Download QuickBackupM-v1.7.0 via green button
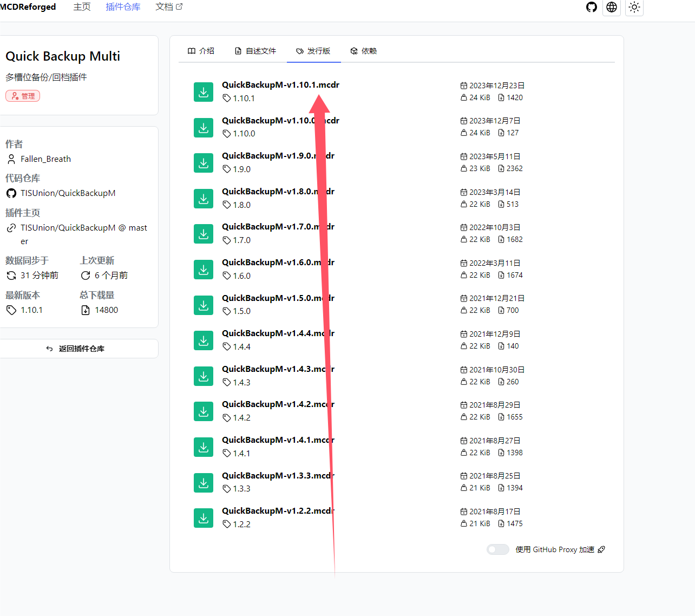This screenshot has width=695, height=616. [204, 234]
